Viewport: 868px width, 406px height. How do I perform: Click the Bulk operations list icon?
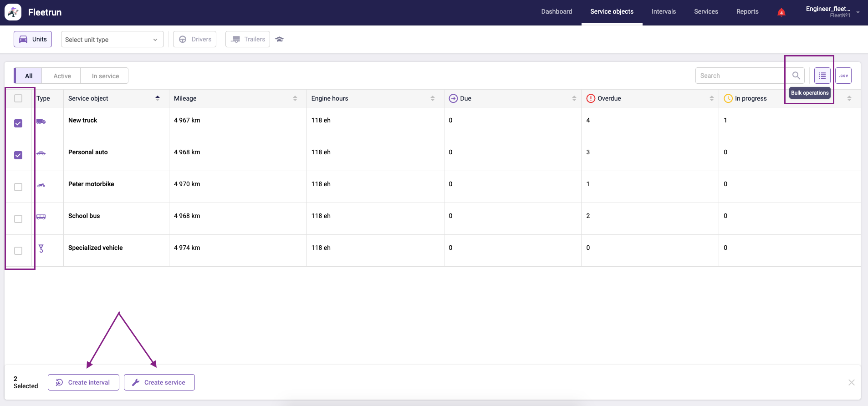(822, 76)
